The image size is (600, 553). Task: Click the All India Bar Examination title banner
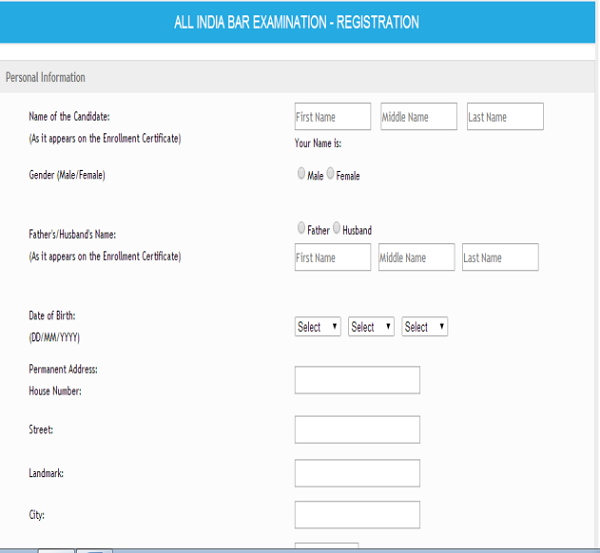point(296,22)
